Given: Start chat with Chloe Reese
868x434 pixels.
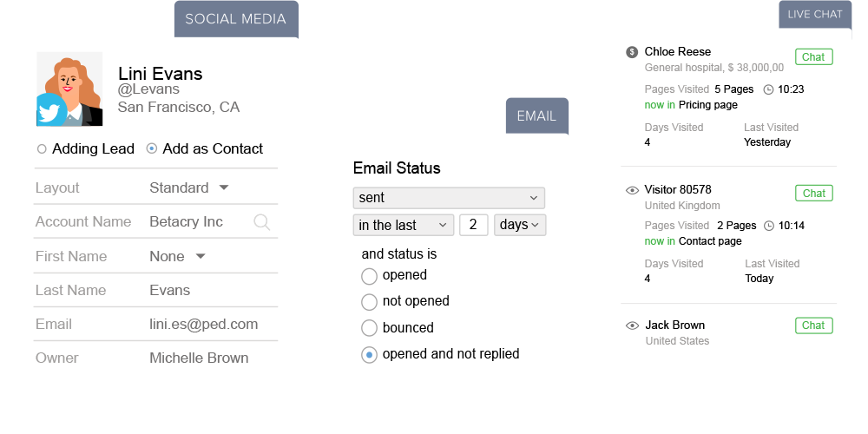Looking at the screenshot, I should (814, 57).
